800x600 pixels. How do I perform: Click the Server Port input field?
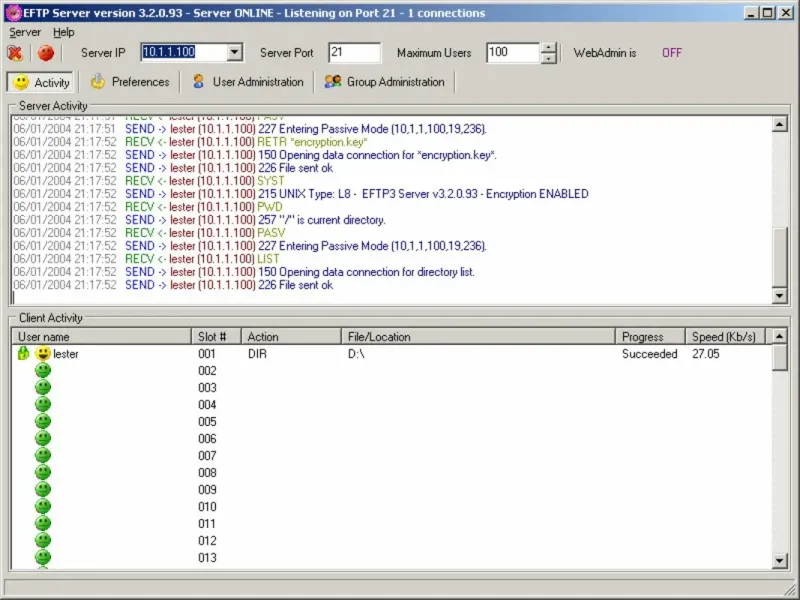(x=355, y=53)
